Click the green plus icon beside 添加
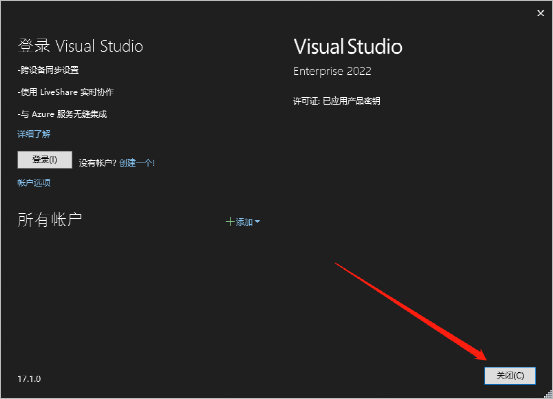Image resolution: width=553 pixels, height=399 pixels. pyautogui.click(x=230, y=222)
